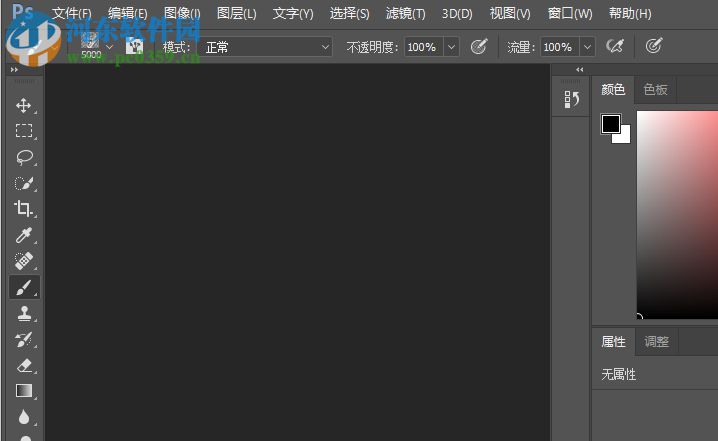Open the History panel icon
The image size is (718, 441).
click(571, 99)
